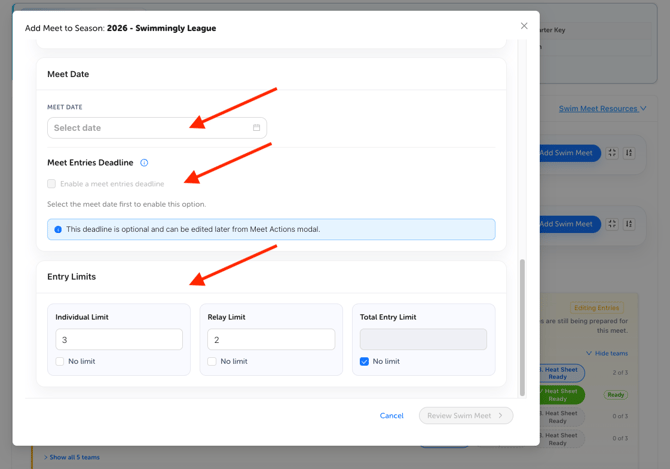Viewport: 670px width, 469px height.
Task: Open the calendar icon in the Meet Date field
Action: [256, 128]
